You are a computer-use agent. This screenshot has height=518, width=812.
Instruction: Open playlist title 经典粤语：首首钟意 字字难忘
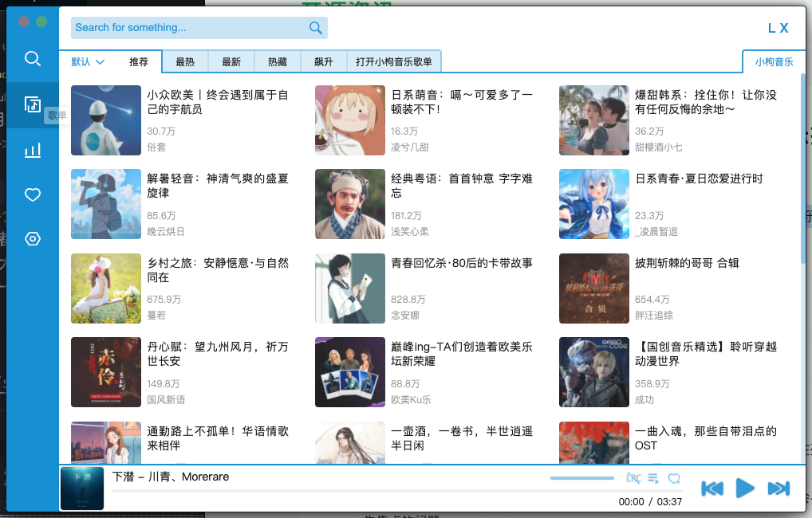click(x=461, y=186)
